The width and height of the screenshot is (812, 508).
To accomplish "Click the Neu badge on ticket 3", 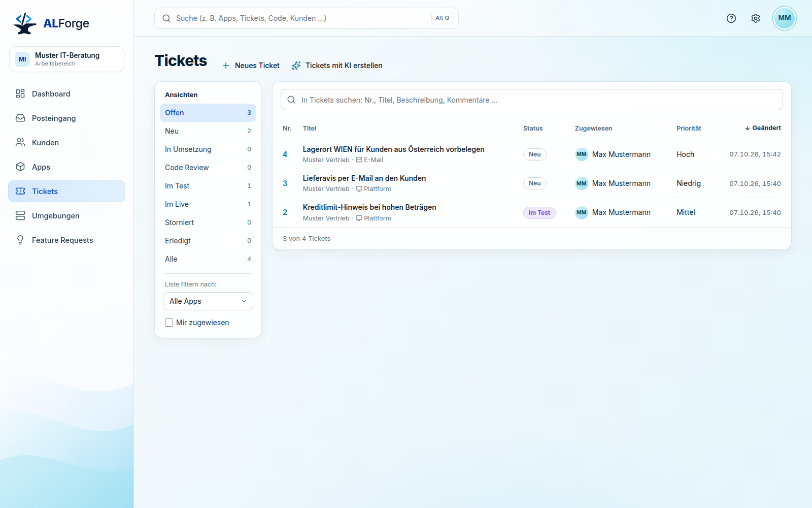I will coord(535,183).
